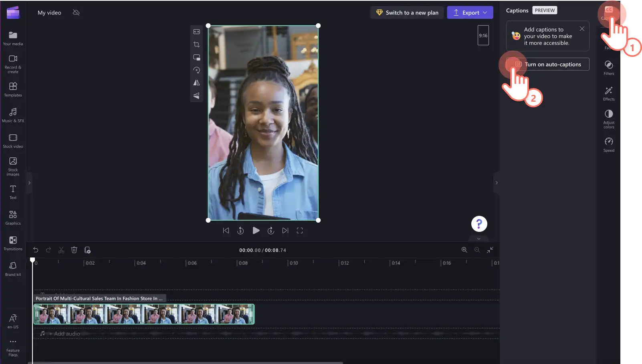Rewind 5 seconds
Screen dimensions: 642x364
[240, 231]
